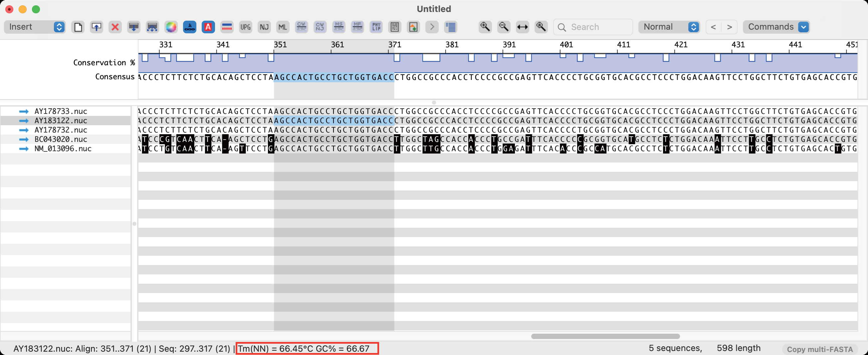This screenshot has width=868, height=355.
Task: Click the CW alignment icon
Action: tap(302, 27)
